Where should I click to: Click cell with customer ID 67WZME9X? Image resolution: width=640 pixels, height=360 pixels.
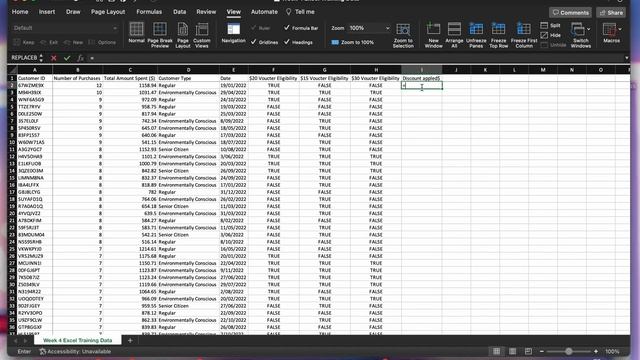(x=35, y=85)
